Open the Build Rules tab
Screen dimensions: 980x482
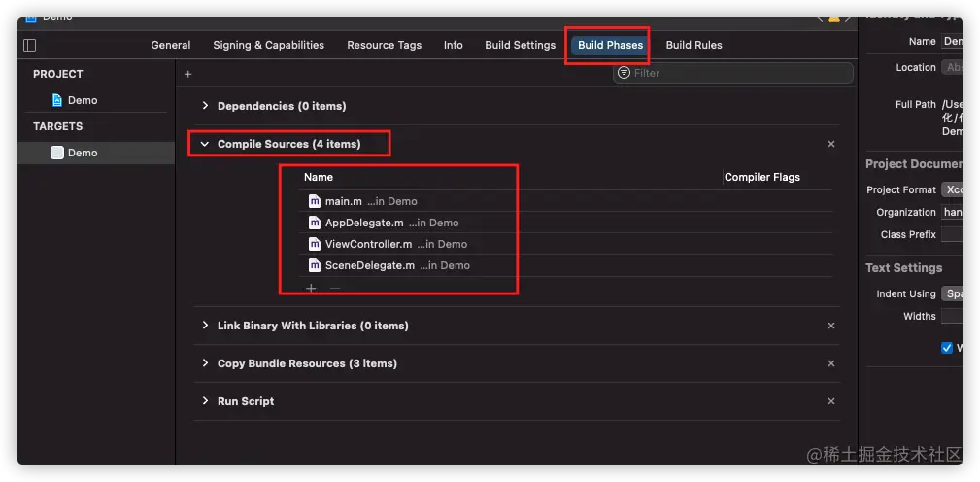click(x=693, y=45)
